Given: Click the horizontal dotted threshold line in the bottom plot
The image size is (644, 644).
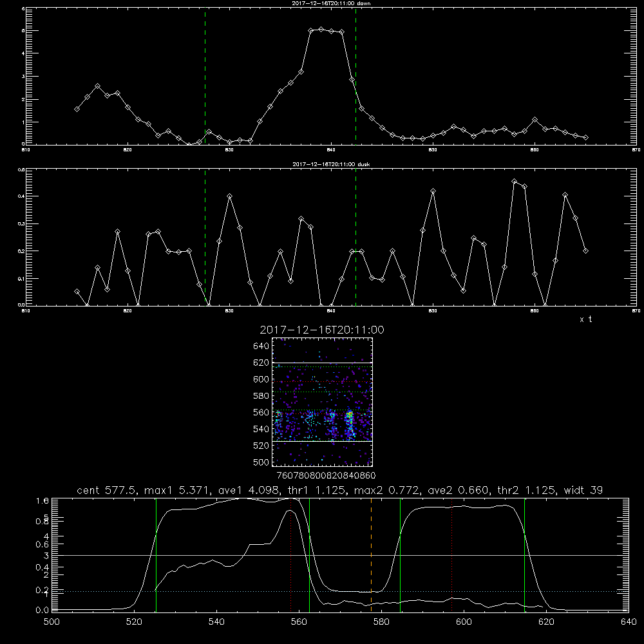Looking at the screenshot, I should click(340, 592).
